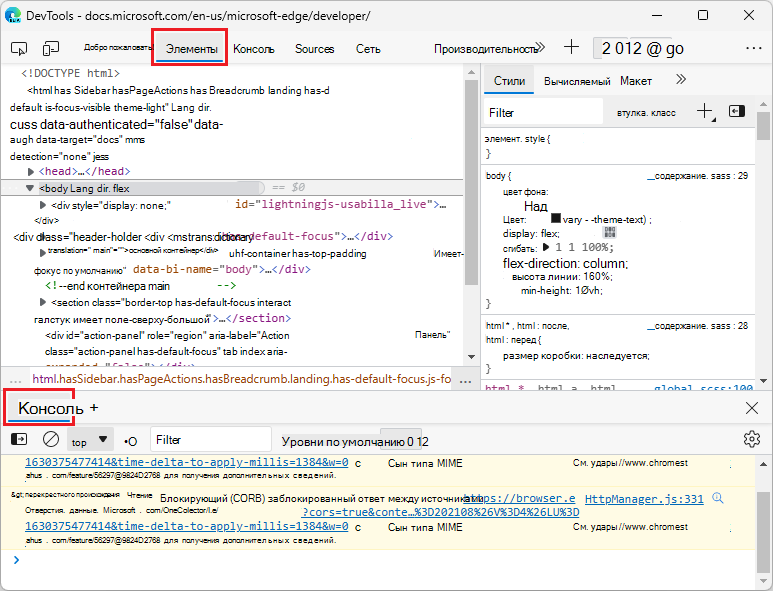
Task: Close the bottom drawer panel
Action: 752,408
